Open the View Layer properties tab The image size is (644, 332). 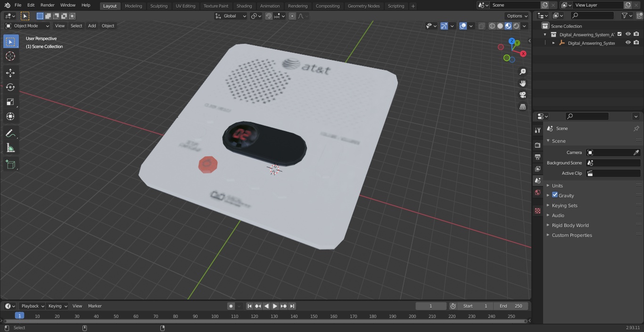537,169
